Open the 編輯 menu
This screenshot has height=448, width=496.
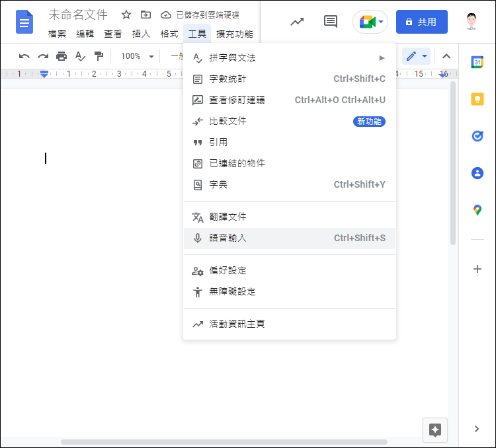click(x=85, y=34)
